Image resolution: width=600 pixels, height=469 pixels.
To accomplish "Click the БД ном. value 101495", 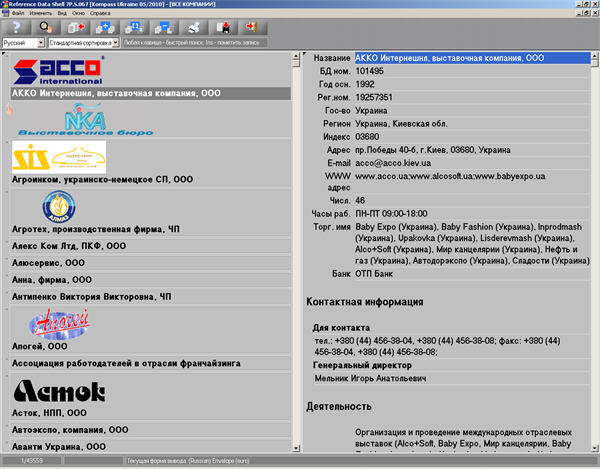I will (370, 71).
